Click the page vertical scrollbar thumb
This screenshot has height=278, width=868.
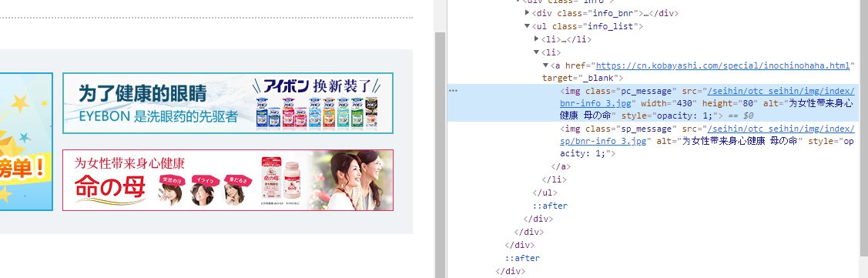440,155
